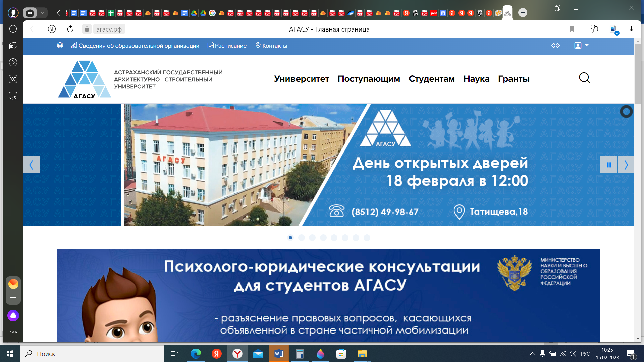Click the AGASU logo

pyautogui.click(x=85, y=79)
